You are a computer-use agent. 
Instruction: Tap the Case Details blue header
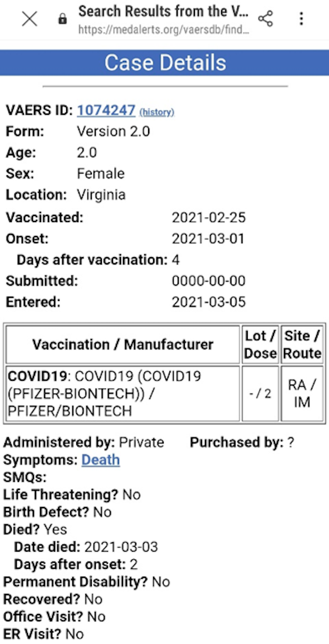[x=164, y=62]
